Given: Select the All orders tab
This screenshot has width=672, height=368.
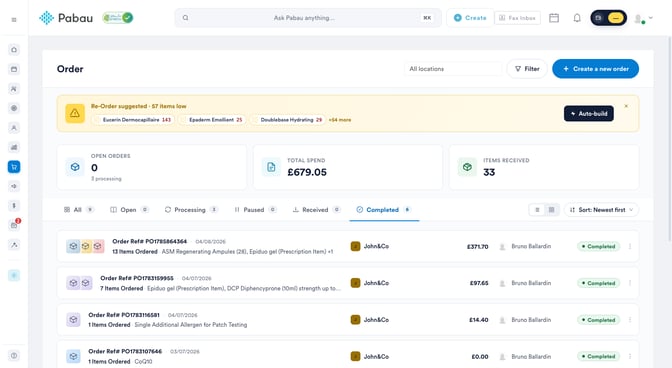Looking at the screenshot, I should tap(78, 210).
